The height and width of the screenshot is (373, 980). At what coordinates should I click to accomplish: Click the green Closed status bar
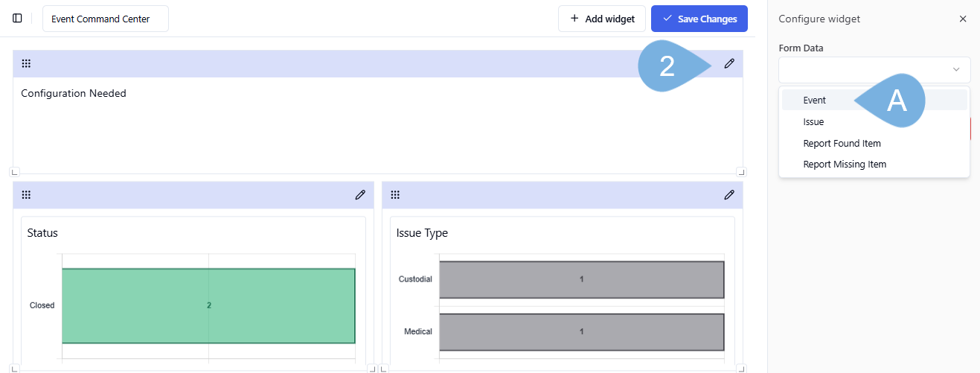(208, 305)
